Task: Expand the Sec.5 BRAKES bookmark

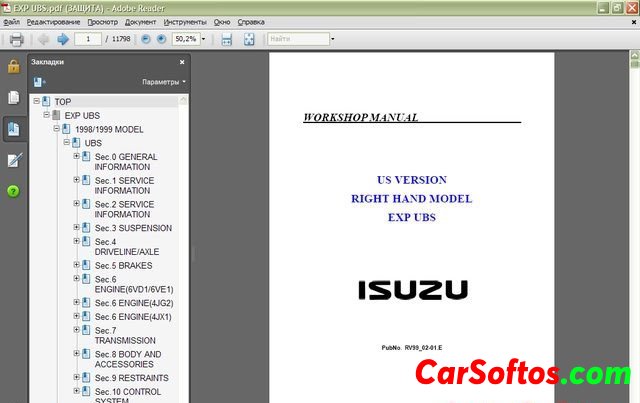Action: [76, 265]
